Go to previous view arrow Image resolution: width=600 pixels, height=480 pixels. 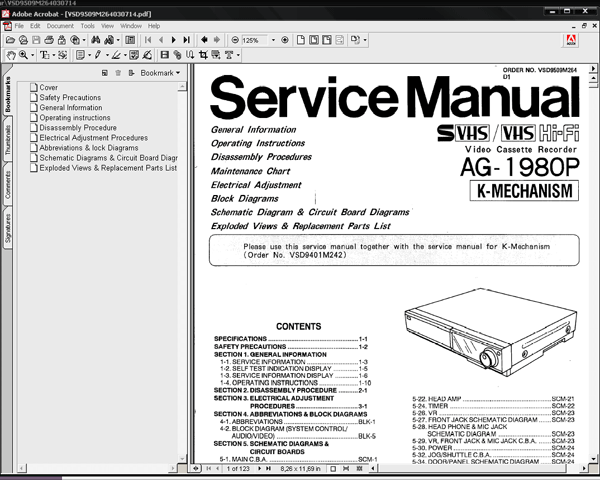(x=204, y=40)
